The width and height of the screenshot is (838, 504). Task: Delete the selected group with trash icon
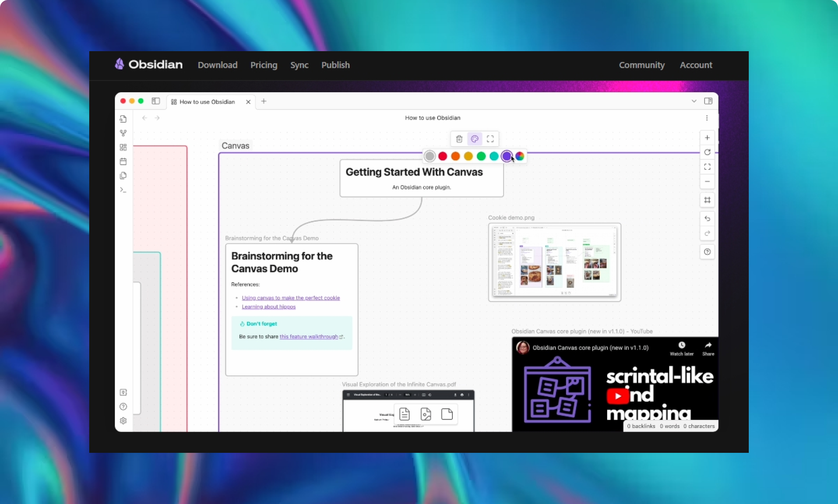coord(459,139)
